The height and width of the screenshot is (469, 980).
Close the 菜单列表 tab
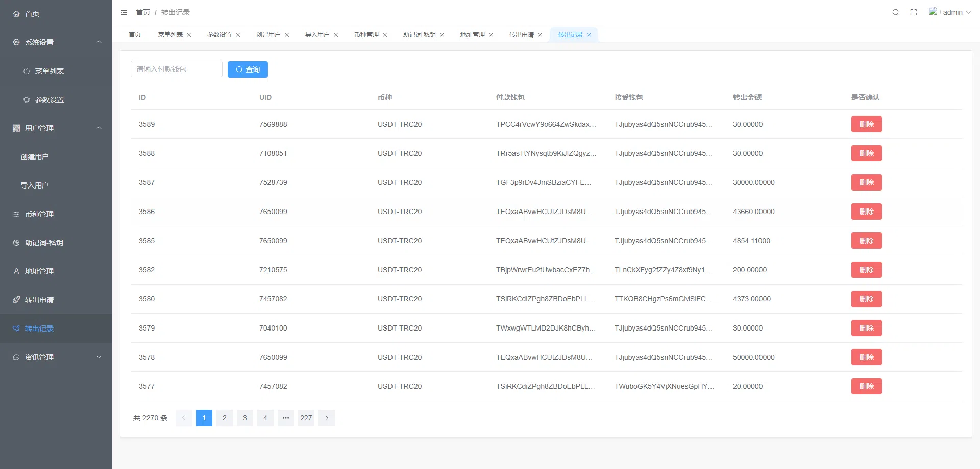[189, 35]
